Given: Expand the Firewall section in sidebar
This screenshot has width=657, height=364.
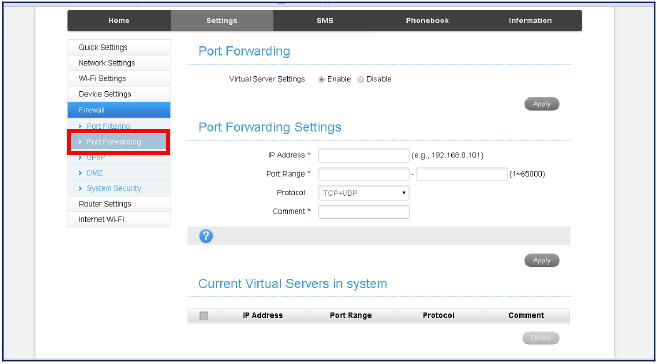Looking at the screenshot, I should click(x=119, y=110).
